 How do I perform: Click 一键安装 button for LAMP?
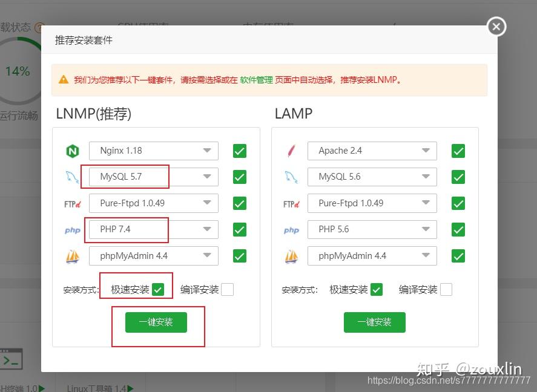[375, 322]
